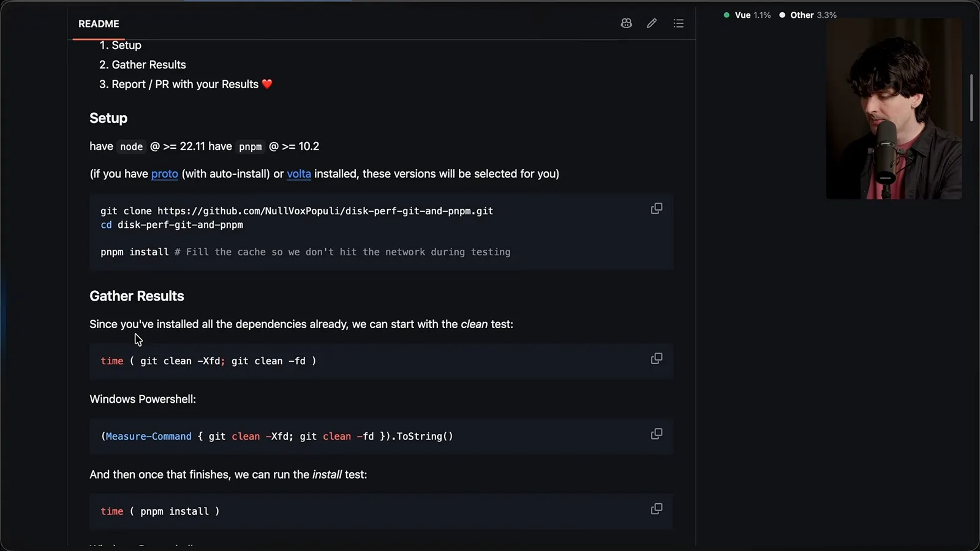Click the italic word 'clean' in sentence
Screen dimensions: 980x551
coord(474,324)
